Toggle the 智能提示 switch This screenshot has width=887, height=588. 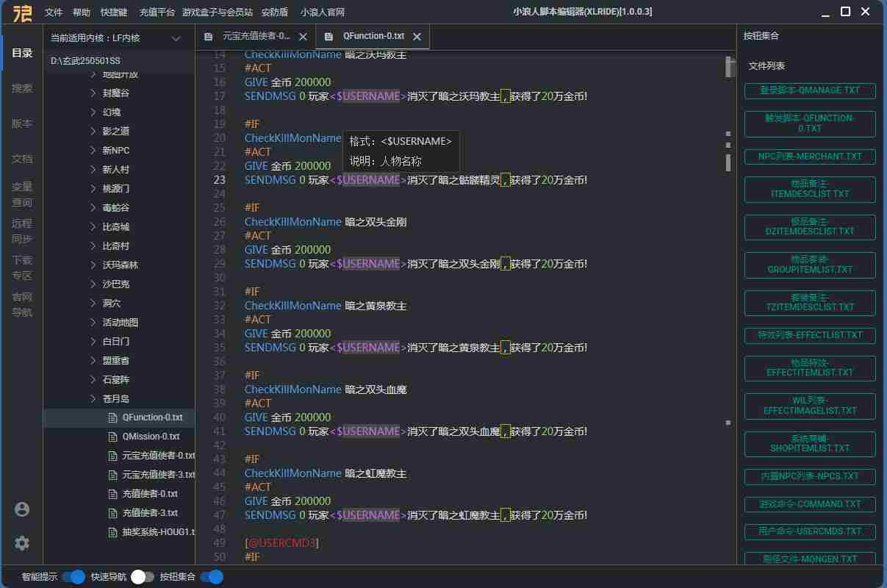pos(73,577)
